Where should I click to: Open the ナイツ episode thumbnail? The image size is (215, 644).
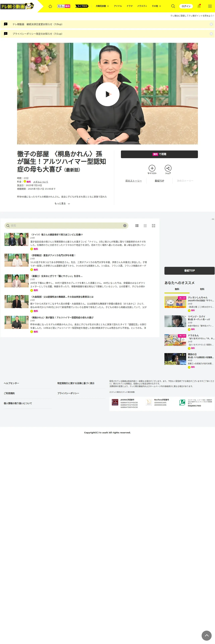pos(17,240)
